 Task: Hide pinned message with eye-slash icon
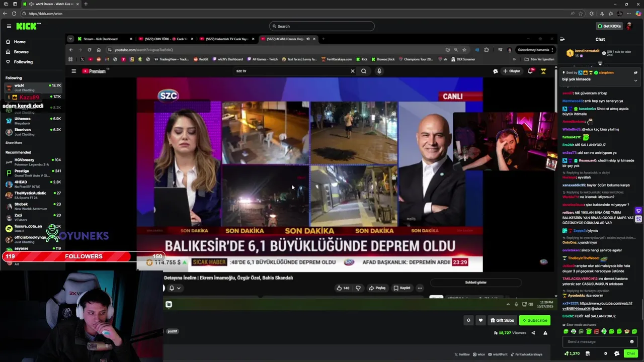635,72
